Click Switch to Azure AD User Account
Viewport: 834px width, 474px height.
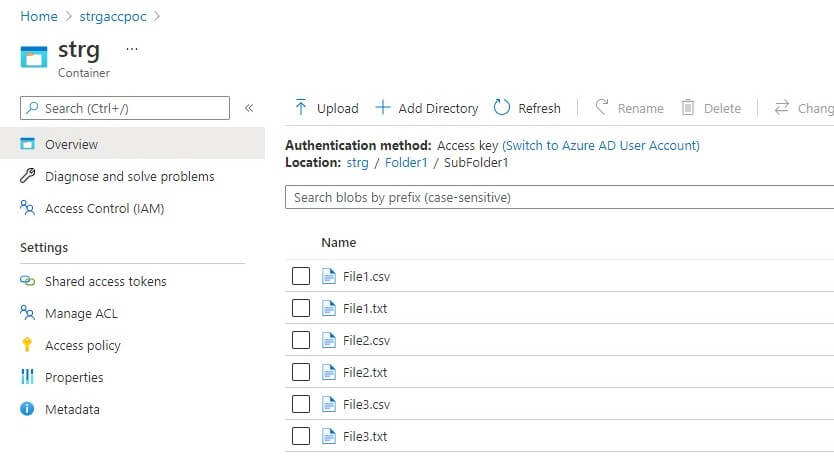click(600, 146)
